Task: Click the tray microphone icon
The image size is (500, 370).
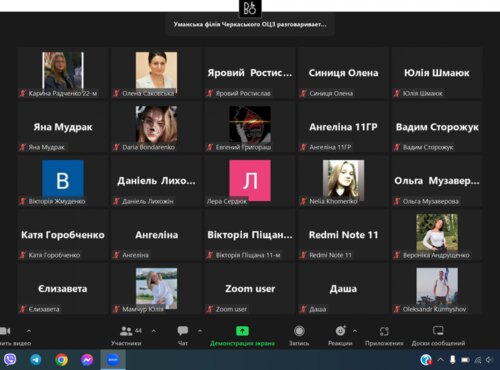Action: tap(453, 360)
